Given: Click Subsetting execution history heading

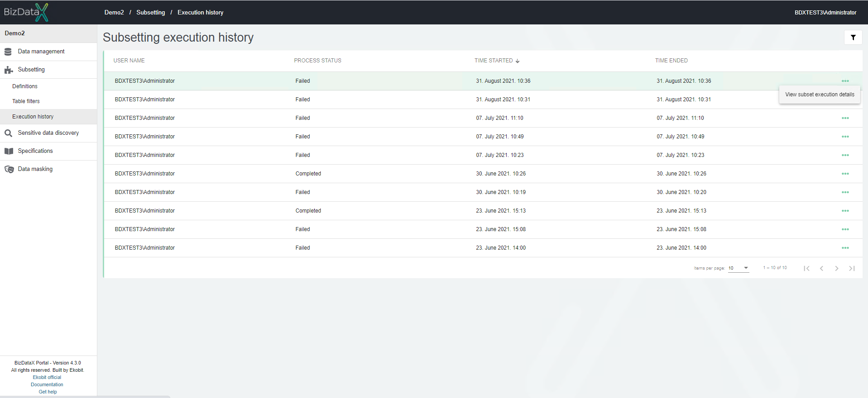Looking at the screenshot, I should (x=178, y=38).
